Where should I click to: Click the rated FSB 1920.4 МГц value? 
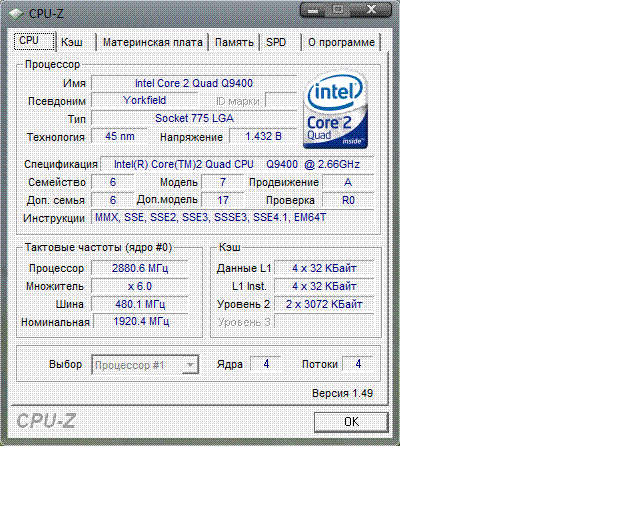(141, 321)
